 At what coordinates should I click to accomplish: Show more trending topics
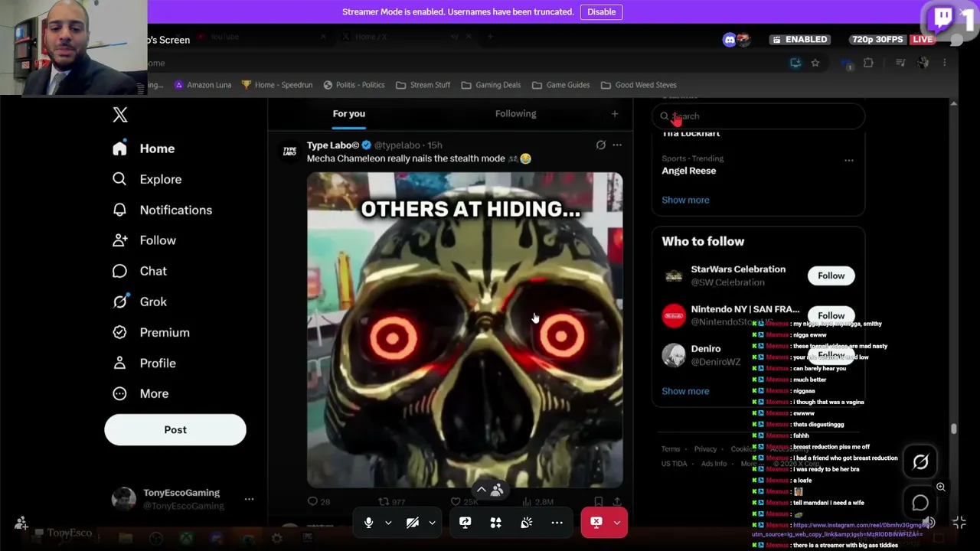[x=685, y=200]
